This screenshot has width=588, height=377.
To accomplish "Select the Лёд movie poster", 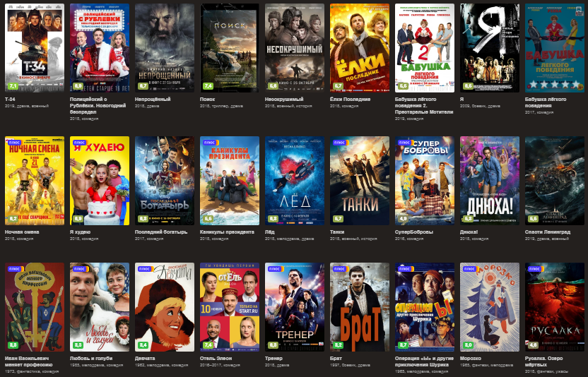I will pyautogui.click(x=295, y=181).
